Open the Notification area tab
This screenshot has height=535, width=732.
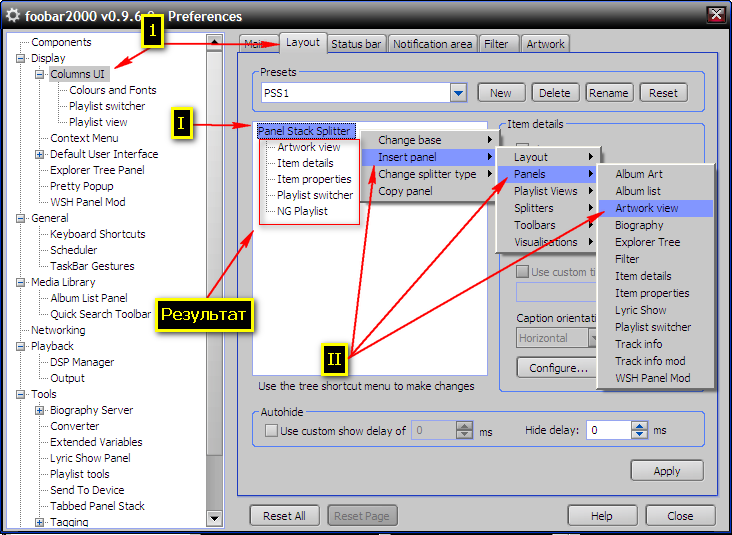coord(432,44)
